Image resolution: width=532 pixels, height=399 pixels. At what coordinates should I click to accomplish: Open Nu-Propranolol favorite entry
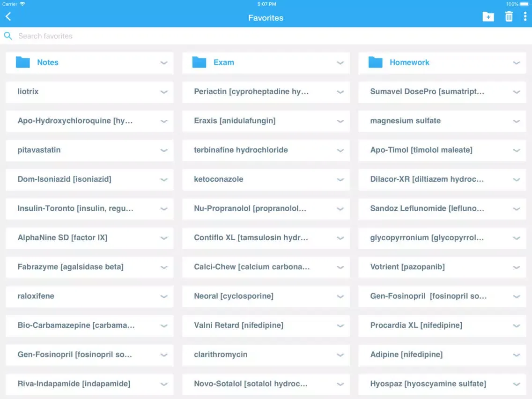(x=266, y=208)
